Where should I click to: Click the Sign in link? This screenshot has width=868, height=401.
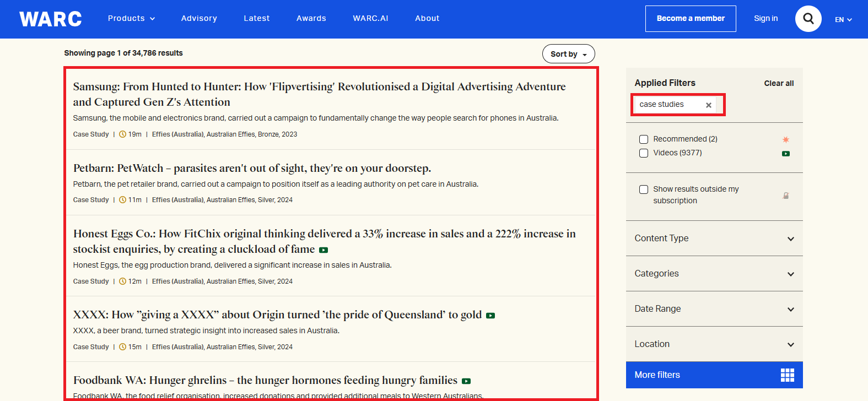[x=765, y=19]
